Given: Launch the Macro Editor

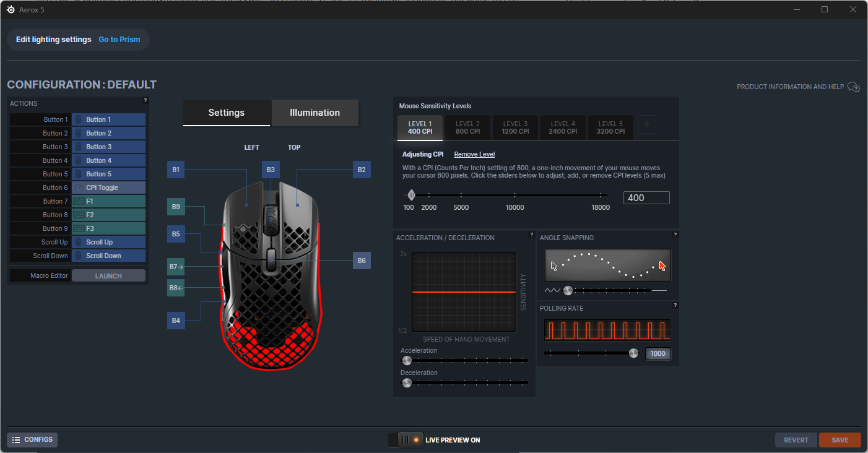Looking at the screenshot, I should click(x=108, y=276).
